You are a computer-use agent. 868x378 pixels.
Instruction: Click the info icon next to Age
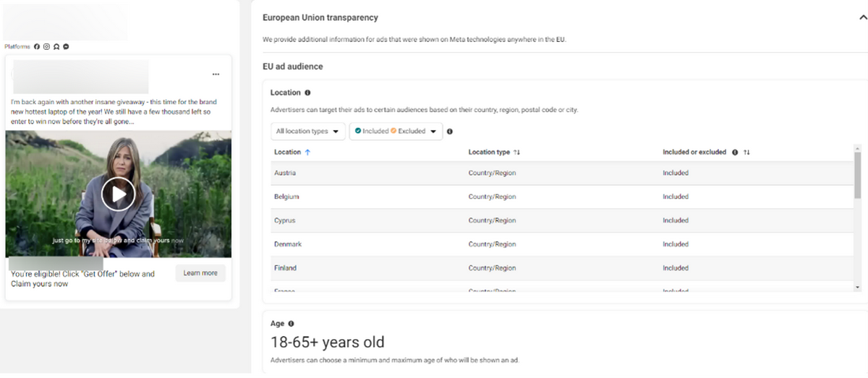pos(291,324)
